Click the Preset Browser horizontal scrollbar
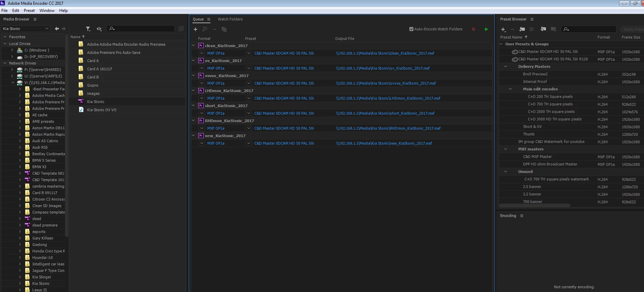Viewport: 644px width, 292px height. (x=535, y=205)
